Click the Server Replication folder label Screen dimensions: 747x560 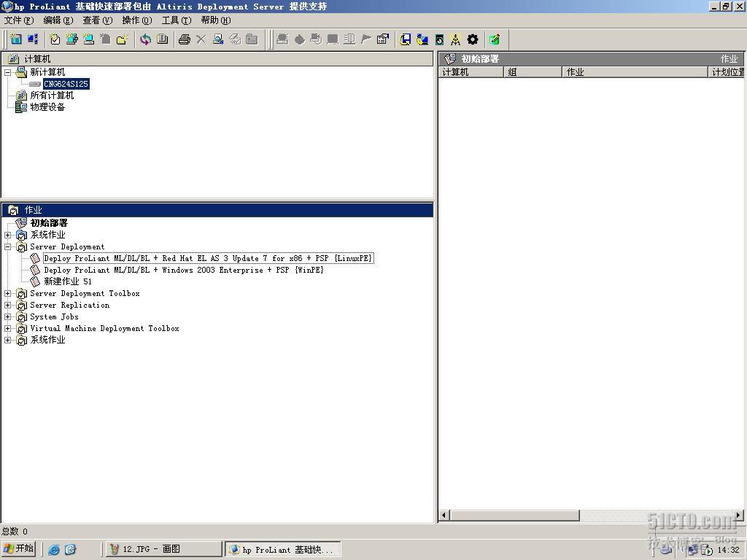pyautogui.click(x=69, y=305)
